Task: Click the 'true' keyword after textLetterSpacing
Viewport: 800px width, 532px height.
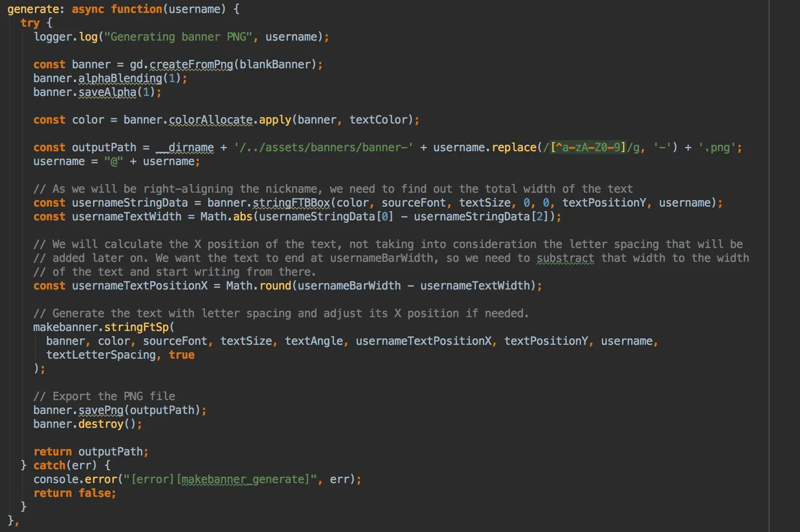Action: [182, 354]
